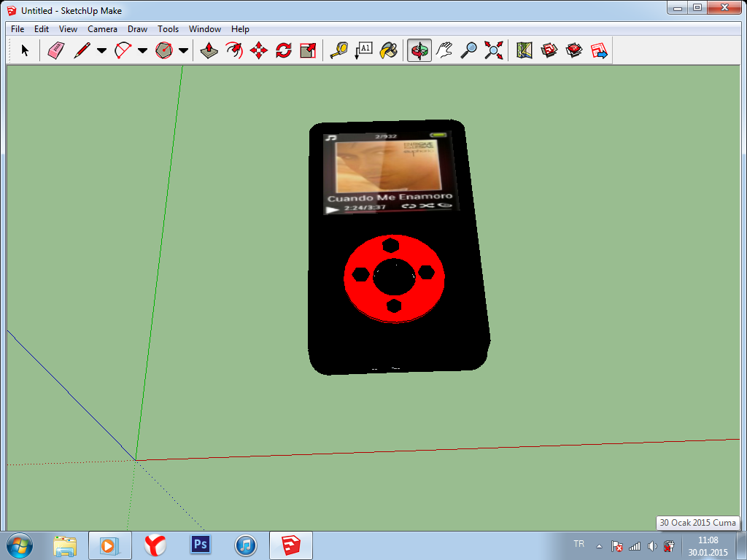Show hidden tray icons arrow
Screen dimensions: 747x560
(x=600, y=546)
